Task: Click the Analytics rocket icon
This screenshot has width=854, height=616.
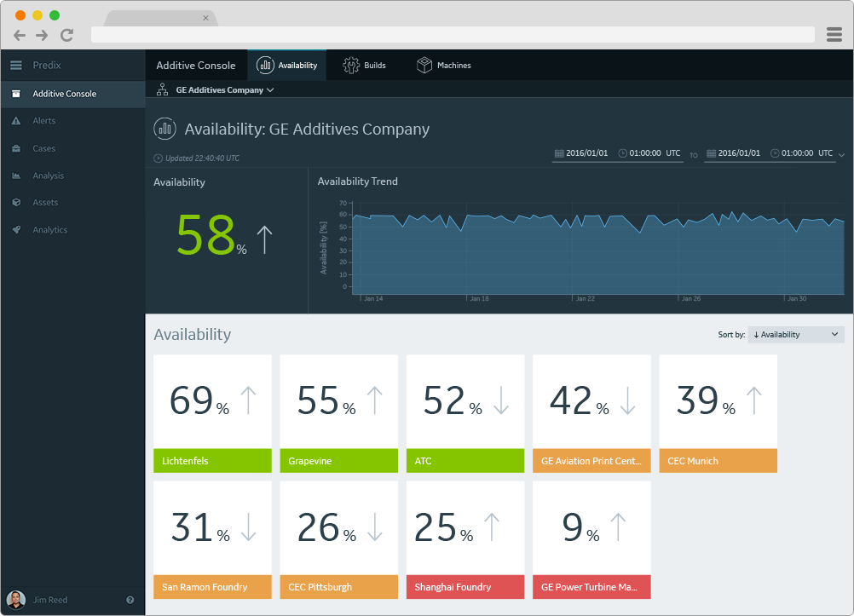Action: click(x=16, y=230)
